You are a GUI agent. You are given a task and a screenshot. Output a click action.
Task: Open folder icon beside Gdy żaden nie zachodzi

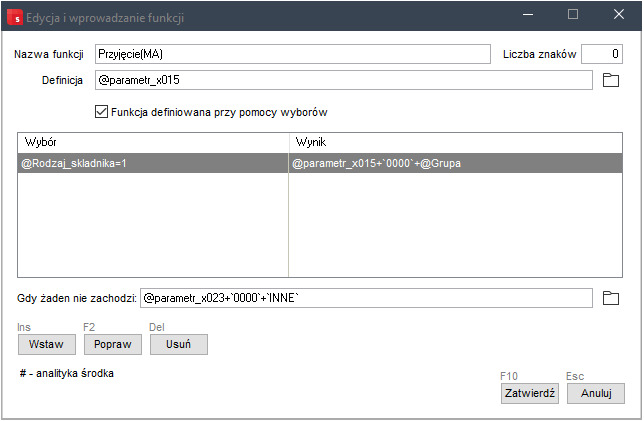(x=611, y=298)
